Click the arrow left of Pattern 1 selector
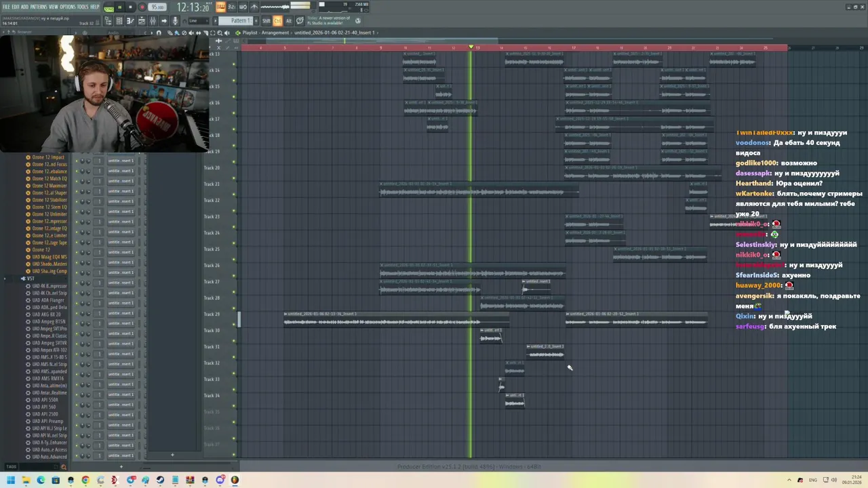Image resolution: width=868 pixels, height=488 pixels. (215, 21)
